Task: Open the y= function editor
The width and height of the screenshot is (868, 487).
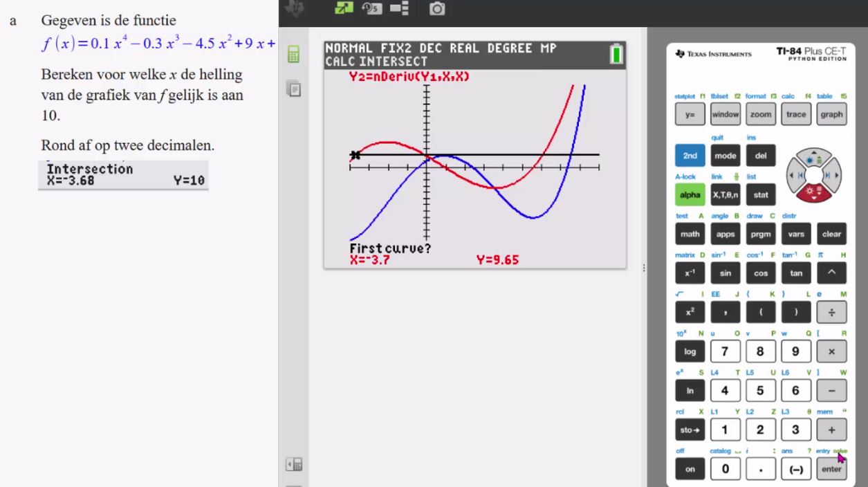Action: [x=690, y=115]
